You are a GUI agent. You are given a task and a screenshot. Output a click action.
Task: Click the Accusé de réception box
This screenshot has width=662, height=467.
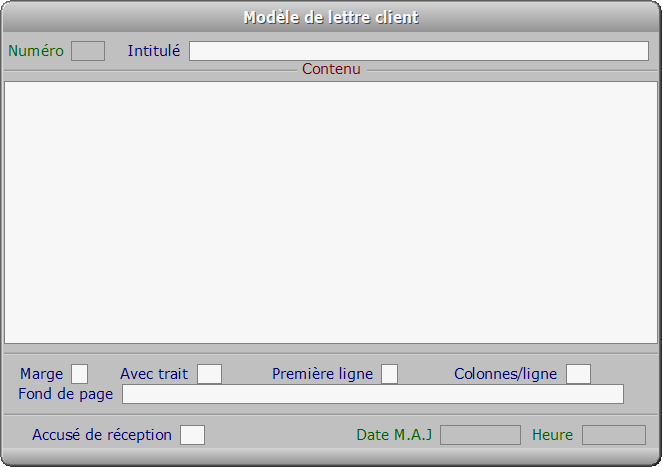tap(193, 435)
